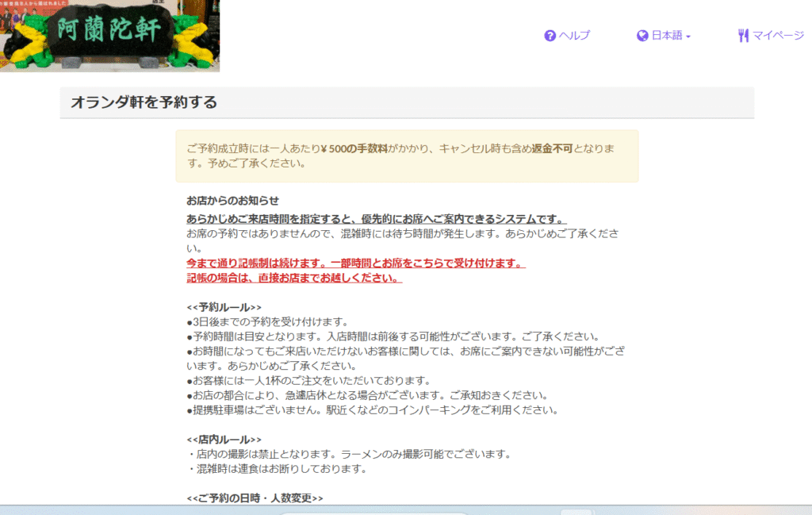
Task: Click the 3日後までの予約を受け付けます bullet line
Action: click(x=268, y=321)
